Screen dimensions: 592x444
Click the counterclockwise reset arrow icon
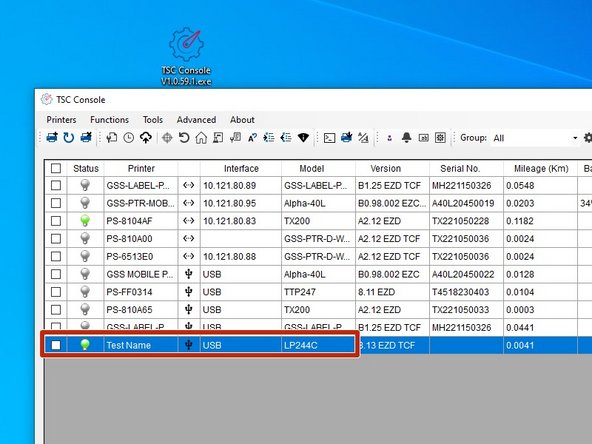point(184,138)
